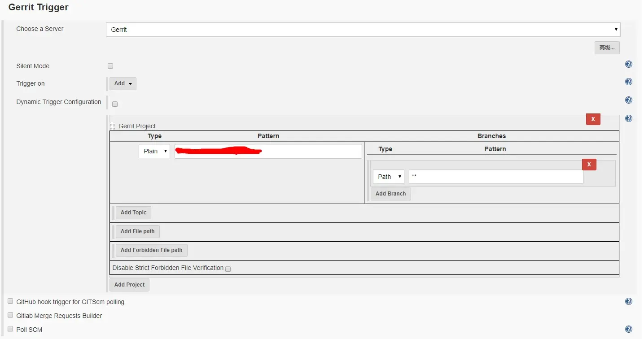Screen dimensions: 644x339
Task: Click the Add Project button
Action: tap(129, 285)
